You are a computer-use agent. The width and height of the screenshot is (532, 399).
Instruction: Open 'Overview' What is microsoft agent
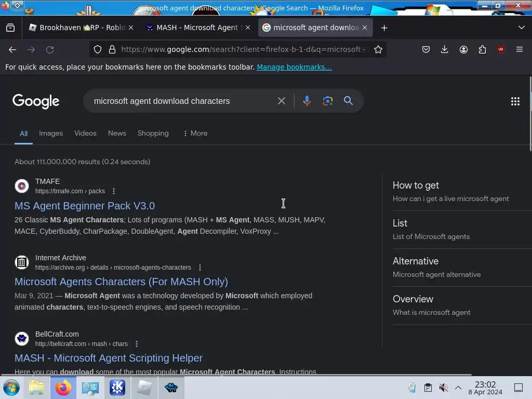(x=462, y=305)
